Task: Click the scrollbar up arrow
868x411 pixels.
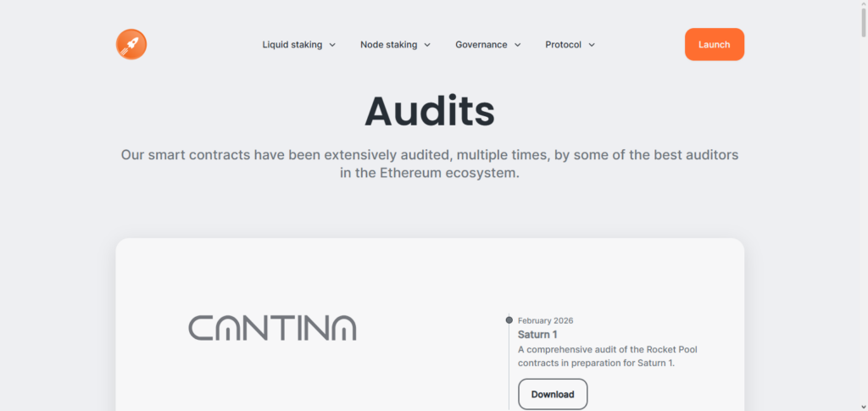Action: pyautogui.click(x=863, y=4)
